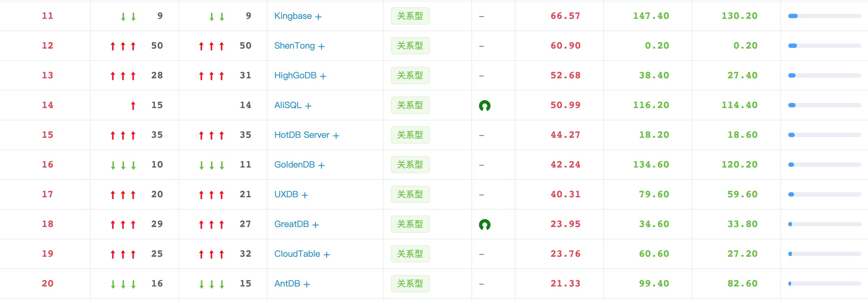Click the green value 114.40
This screenshot has width=868, height=301.
click(740, 105)
